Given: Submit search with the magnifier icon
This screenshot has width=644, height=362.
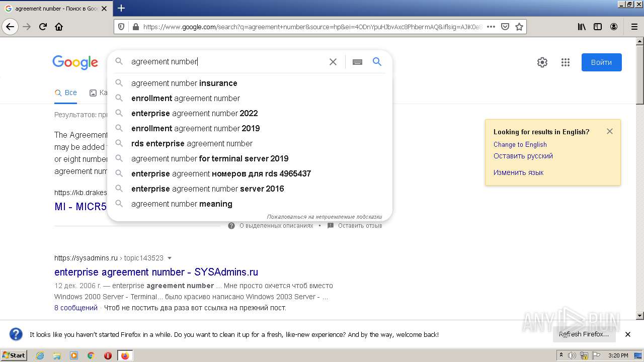Looking at the screenshot, I should (x=377, y=62).
